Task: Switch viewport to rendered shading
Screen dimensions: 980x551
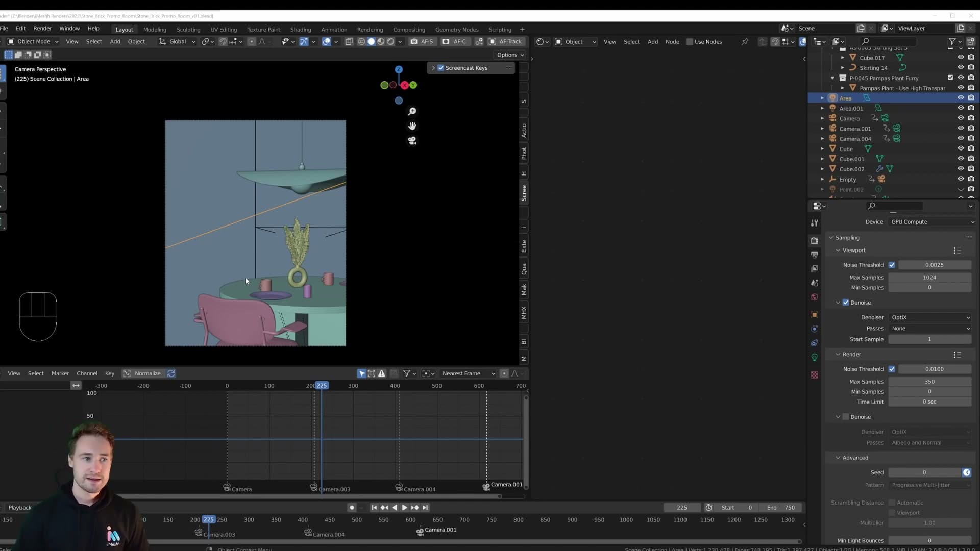Action: tap(390, 41)
